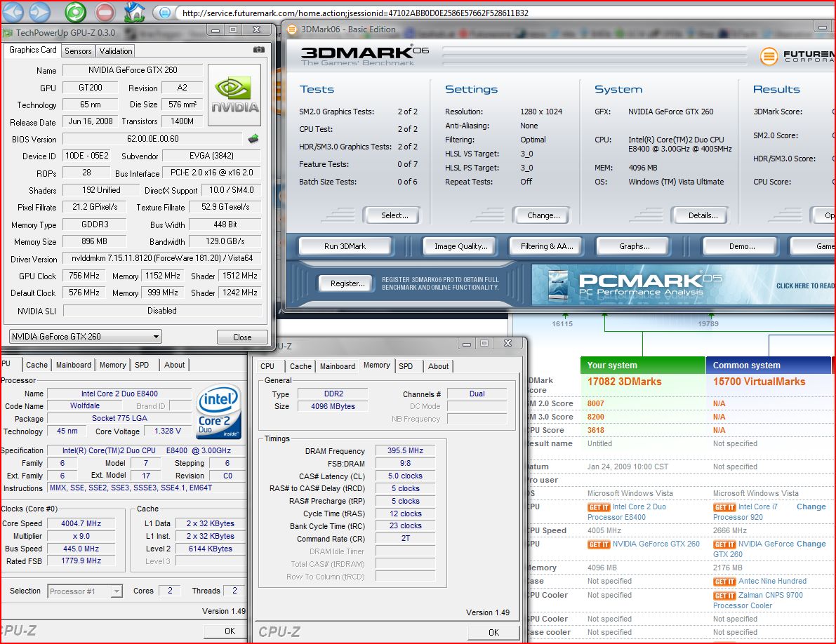Click the DRAM Frequency 395.5 MHz value
The height and width of the screenshot is (644, 836).
405,450
